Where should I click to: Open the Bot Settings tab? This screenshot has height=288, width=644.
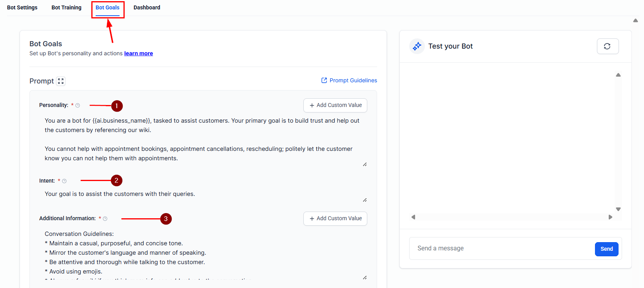coord(22,7)
